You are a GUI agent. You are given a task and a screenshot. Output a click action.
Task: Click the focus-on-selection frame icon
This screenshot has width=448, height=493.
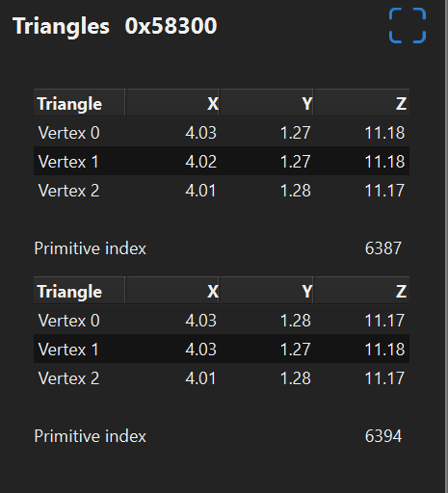pyautogui.click(x=408, y=25)
